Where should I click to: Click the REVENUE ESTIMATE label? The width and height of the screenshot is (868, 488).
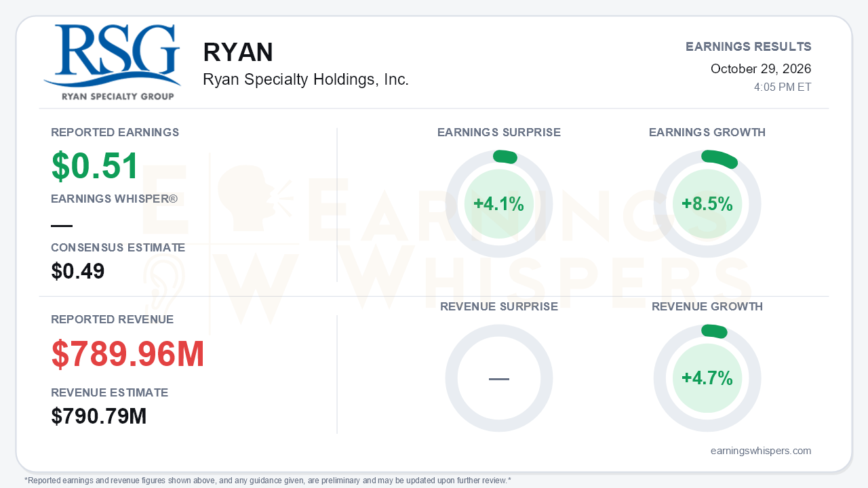[110, 392]
